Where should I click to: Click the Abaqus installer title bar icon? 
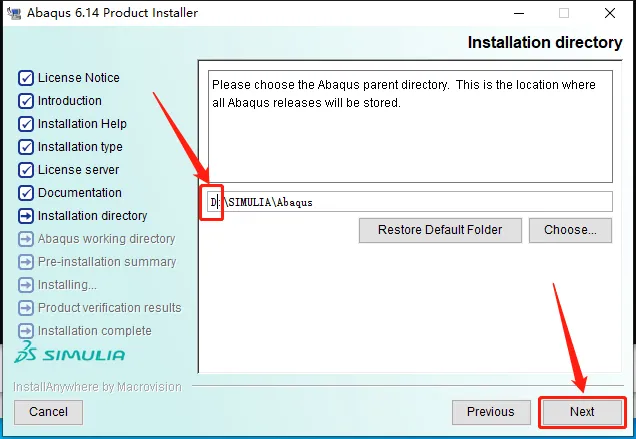[14, 13]
